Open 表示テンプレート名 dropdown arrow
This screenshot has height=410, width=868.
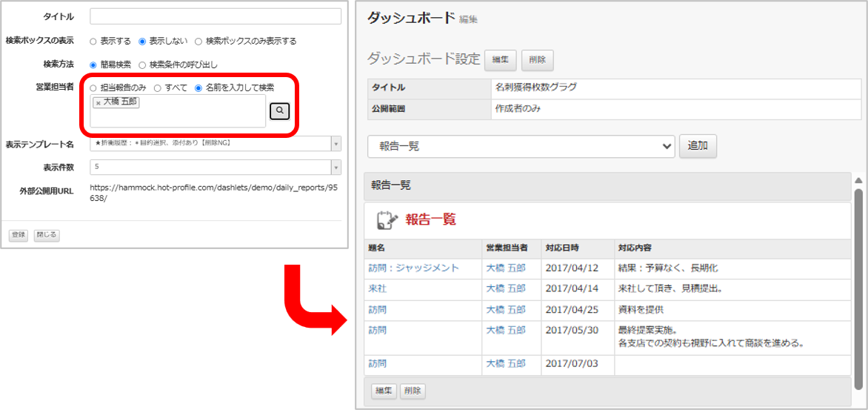tap(336, 144)
